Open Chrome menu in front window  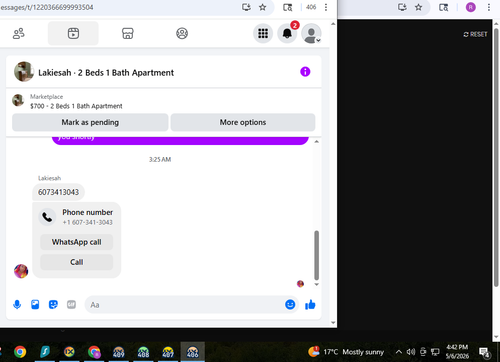[x=326, y=7]
